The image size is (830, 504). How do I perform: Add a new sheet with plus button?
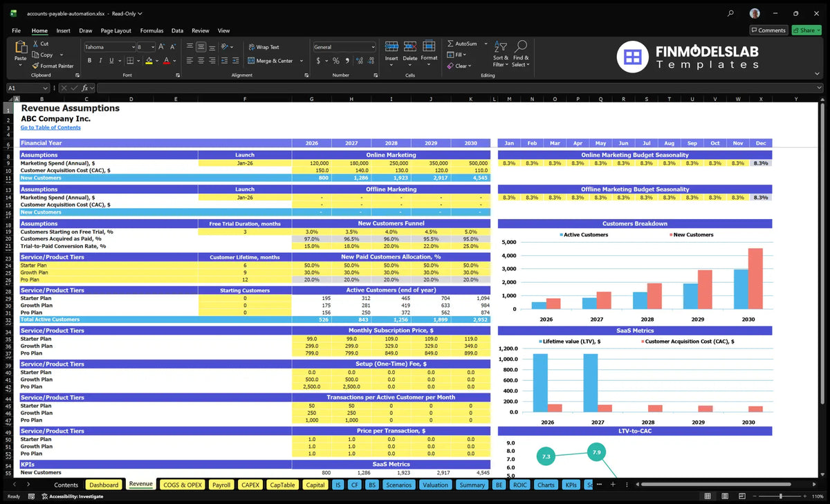click(612, 485)
